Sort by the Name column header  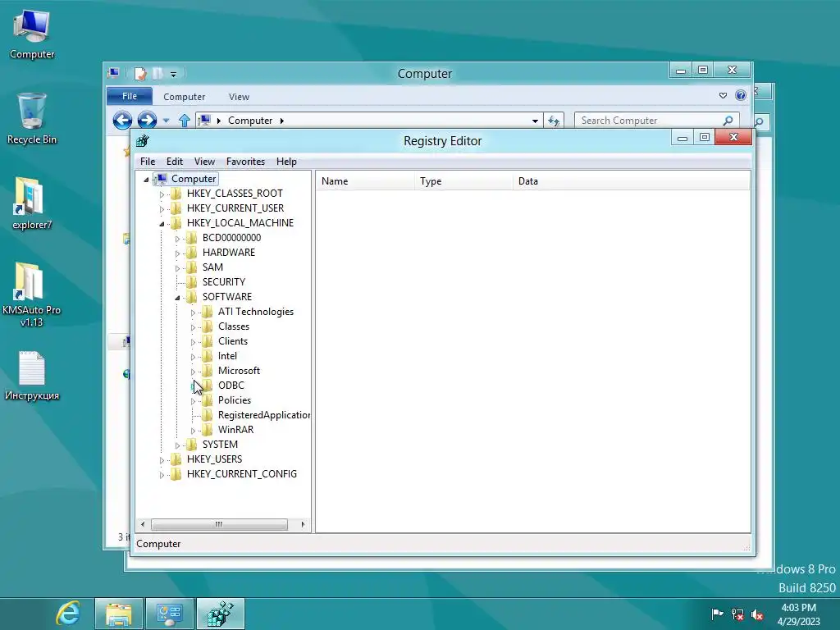pyautogui.click(x=365, y=181)
